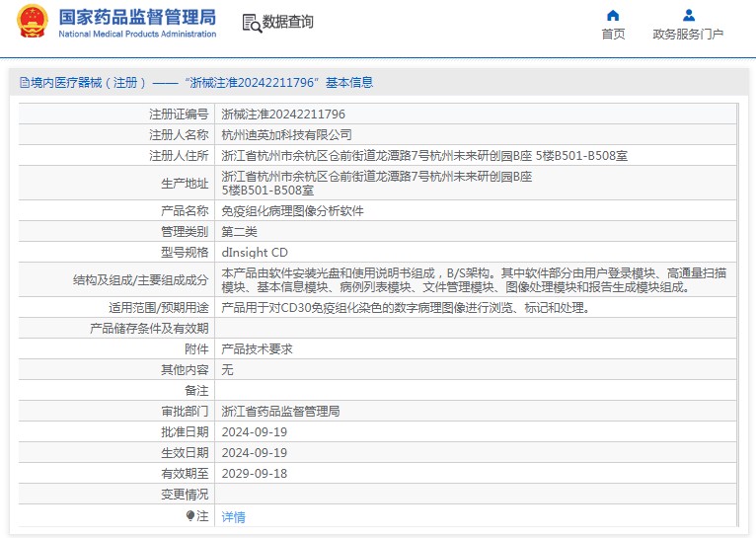Click the 适用范围/预期用途 label
Viewport: 756px width, 538px height.
158,308
